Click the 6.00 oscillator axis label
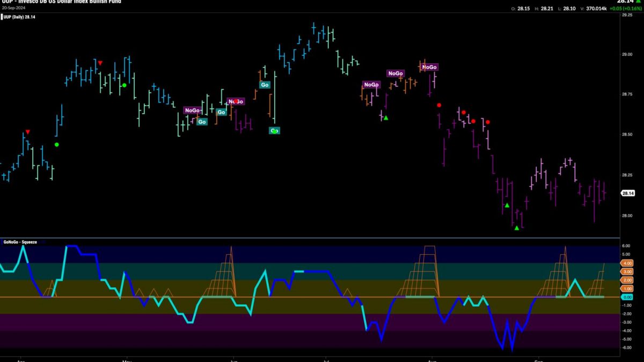The image size is (644, 362). pos(627,246)
